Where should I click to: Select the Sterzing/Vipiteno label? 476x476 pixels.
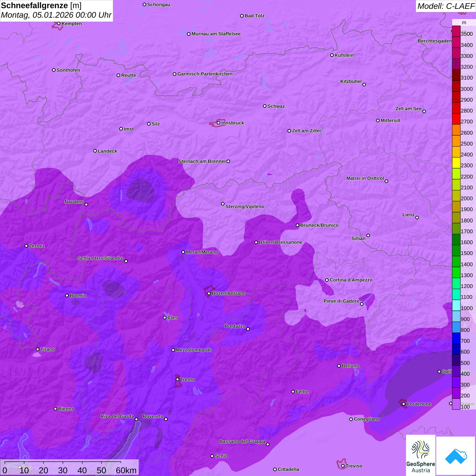pos(245,206)
